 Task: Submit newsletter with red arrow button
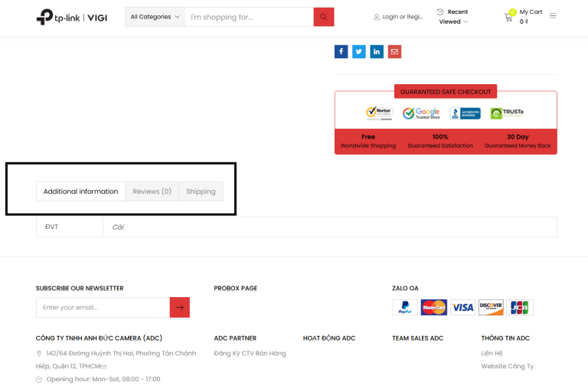coord(180,307)
